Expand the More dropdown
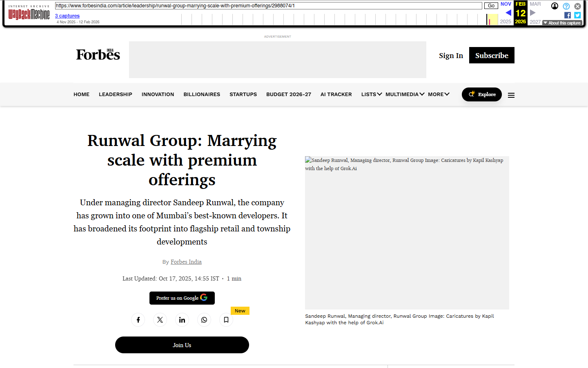The width and height of the screenshot is (588, 368). tap(439, 94)
